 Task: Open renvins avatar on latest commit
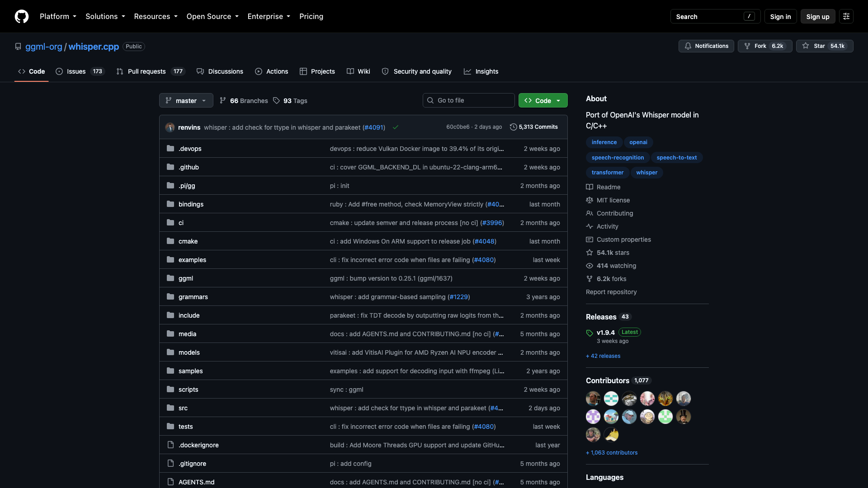click(170, 127)
